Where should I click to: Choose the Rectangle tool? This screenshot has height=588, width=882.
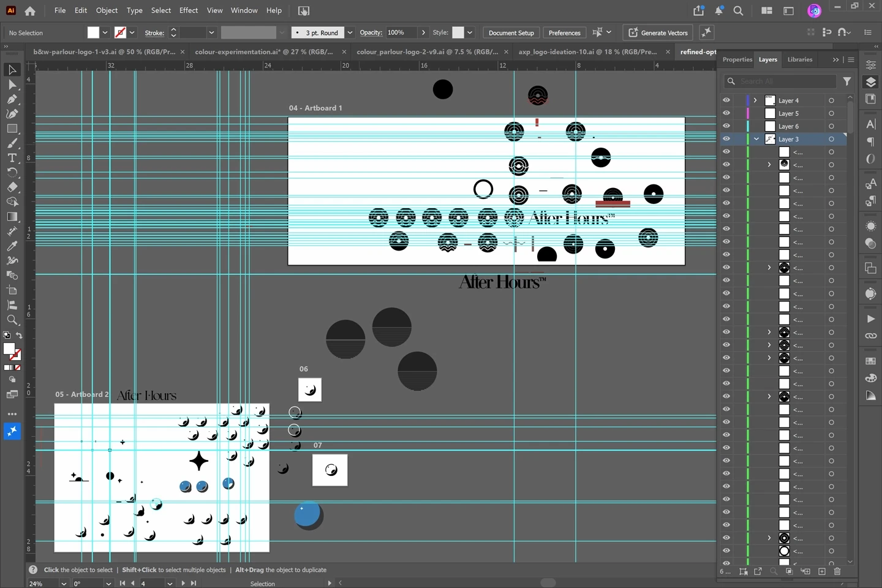coord(12,129)
